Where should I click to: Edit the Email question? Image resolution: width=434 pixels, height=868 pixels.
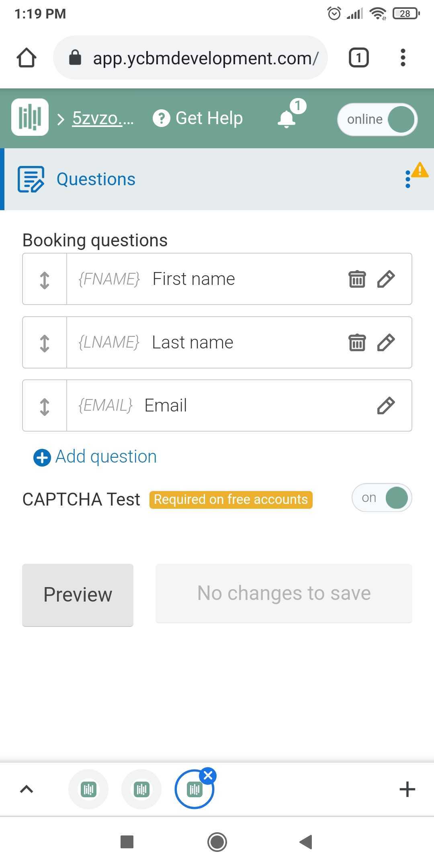pyautogui.click(x=386, y=405)
